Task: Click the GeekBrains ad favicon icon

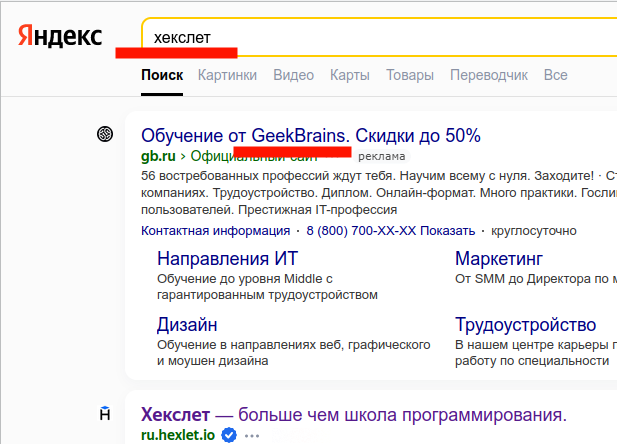Action: tap(105, 134)
